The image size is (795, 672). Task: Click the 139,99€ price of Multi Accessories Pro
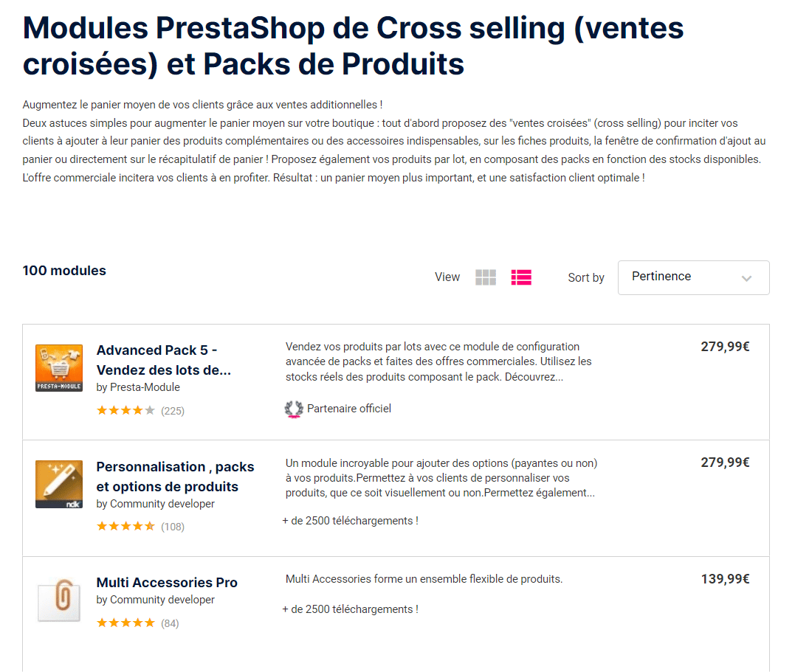(x=725, y=579)
